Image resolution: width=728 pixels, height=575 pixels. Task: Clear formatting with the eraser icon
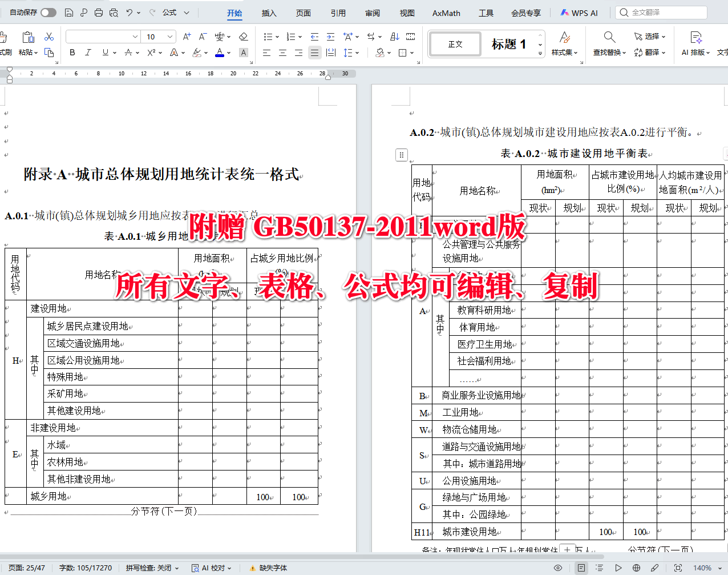click(244, 36)
